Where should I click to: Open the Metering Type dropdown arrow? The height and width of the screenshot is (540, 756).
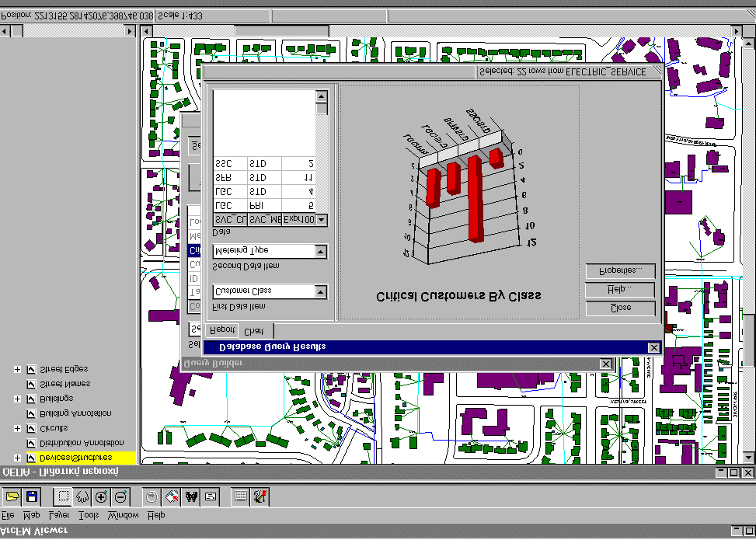pos(321,251)
